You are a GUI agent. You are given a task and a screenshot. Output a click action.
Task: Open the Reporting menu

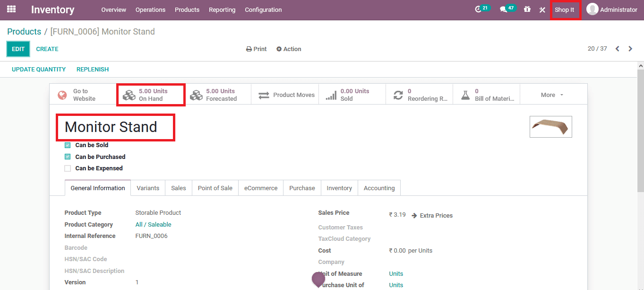point(222,9)
